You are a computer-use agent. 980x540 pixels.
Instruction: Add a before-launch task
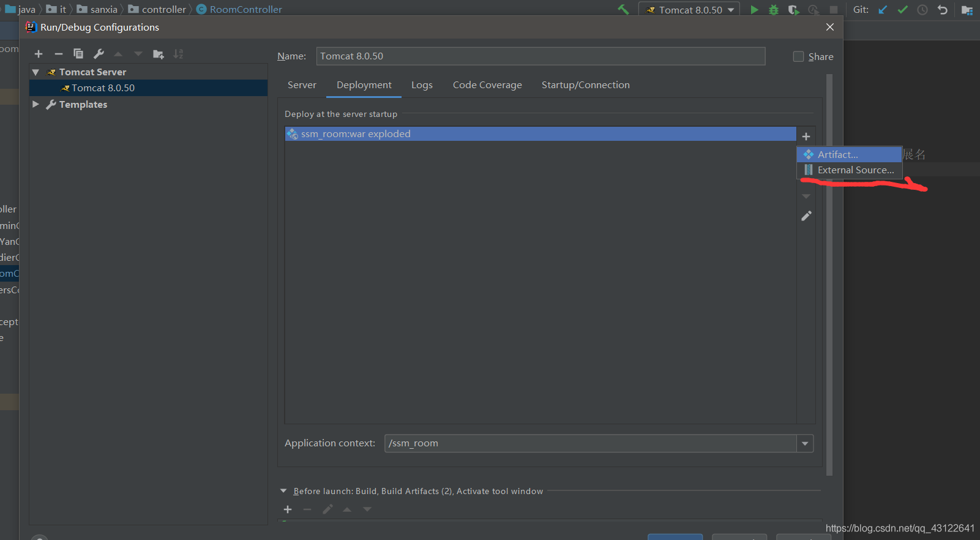coord(288,509)
